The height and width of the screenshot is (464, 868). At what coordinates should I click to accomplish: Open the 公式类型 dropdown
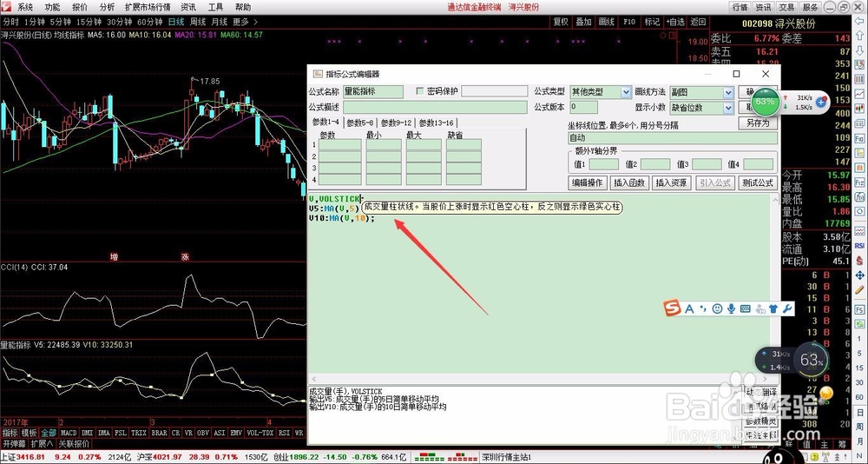pyautogui.click(x=626, y=92)
